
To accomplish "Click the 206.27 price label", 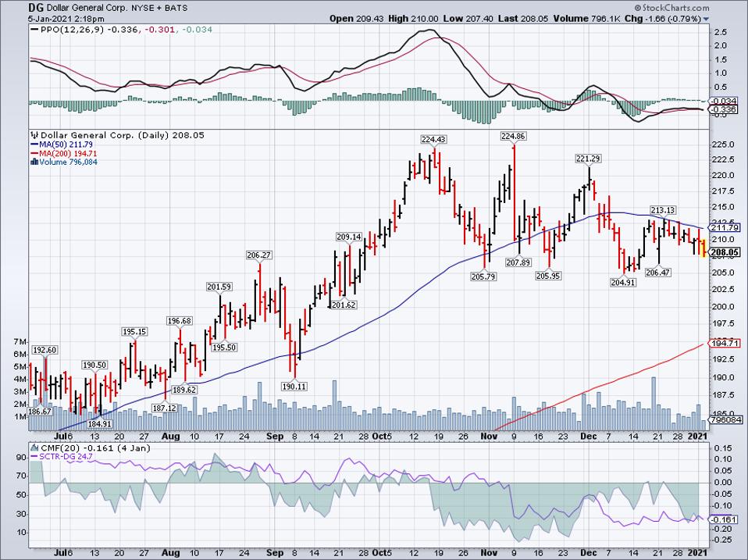I will (259, 255).
